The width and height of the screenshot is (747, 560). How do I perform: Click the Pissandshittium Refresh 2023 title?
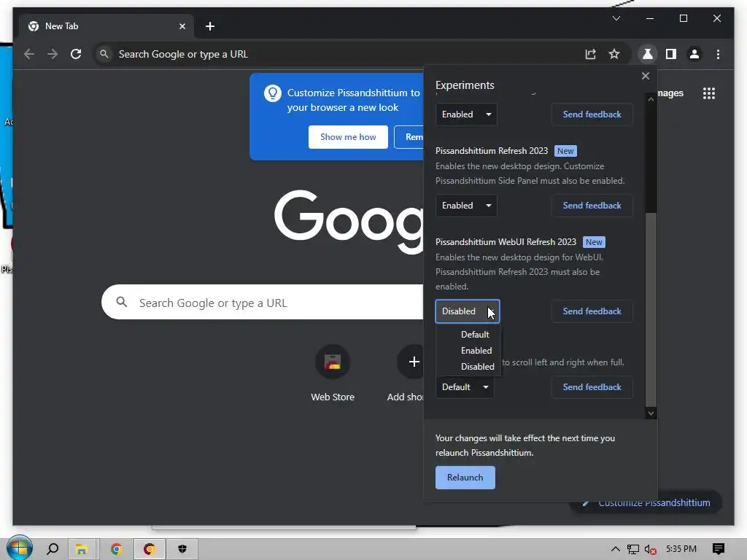tap(492, 151)
